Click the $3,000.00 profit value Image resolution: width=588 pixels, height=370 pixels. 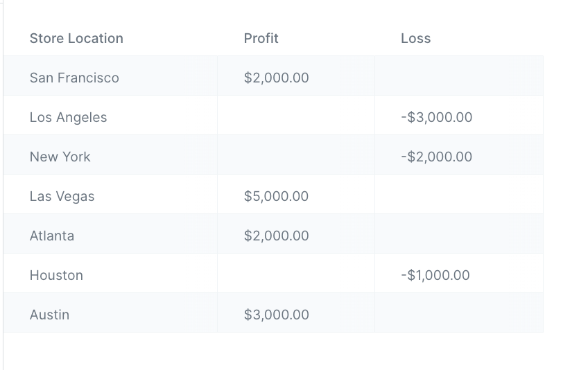tap(276, 315)
